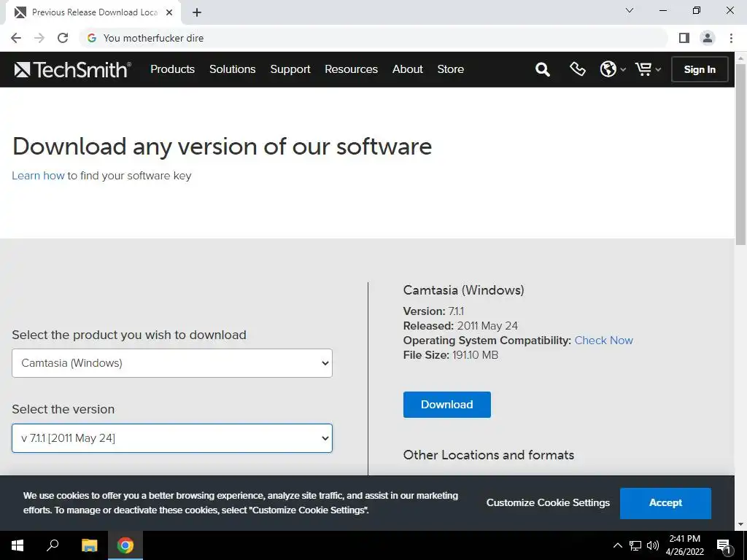Reload the page with refresh icon
Screen dimensions: 747x560
click(x=63, y=38)
